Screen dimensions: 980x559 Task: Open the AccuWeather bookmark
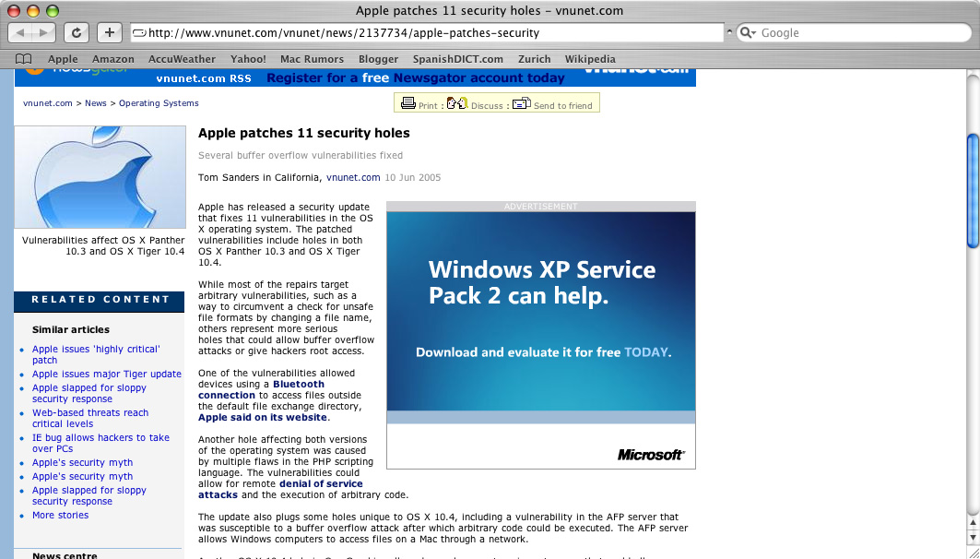[x=182, y=59]
